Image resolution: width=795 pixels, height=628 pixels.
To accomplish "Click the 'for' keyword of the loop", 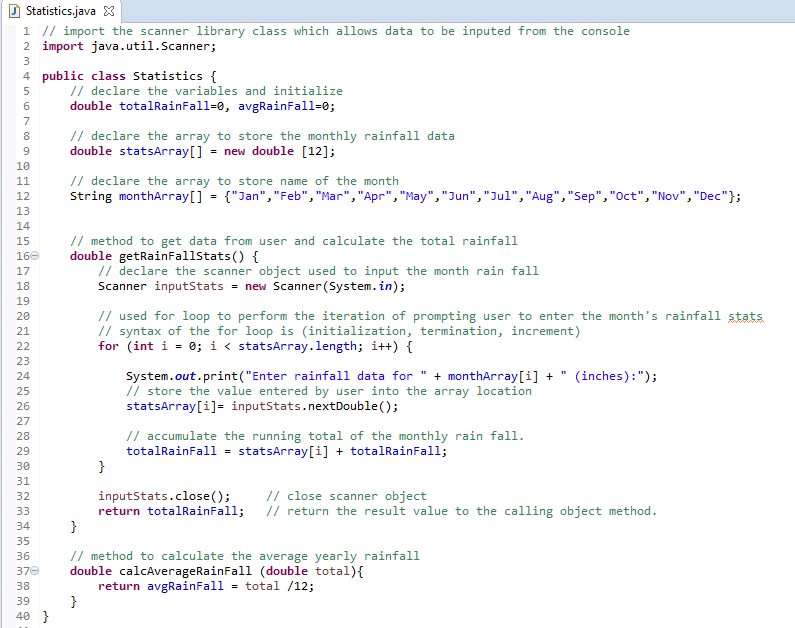I will (x=108, y=346).
